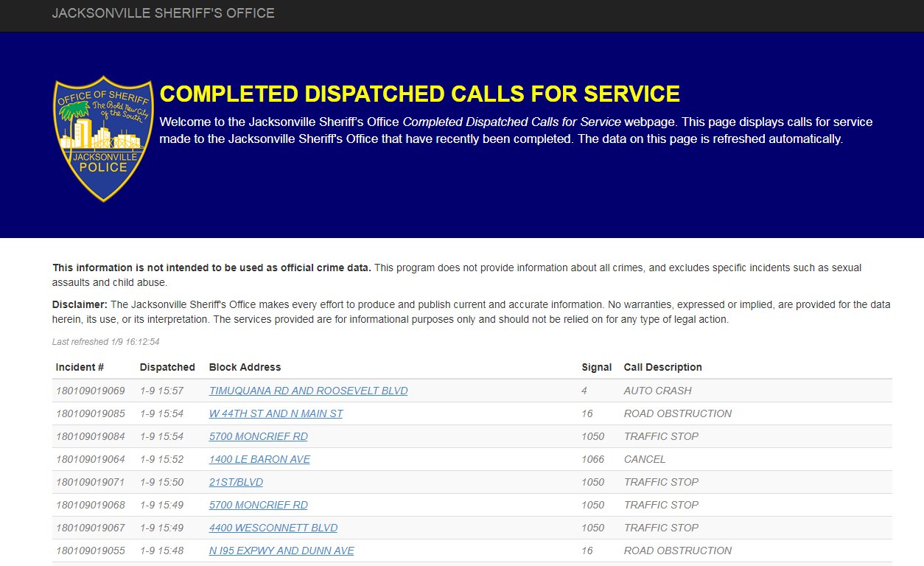Select incident number 180109019068
The width and height of the screenshot is (924, 566).
90,505
